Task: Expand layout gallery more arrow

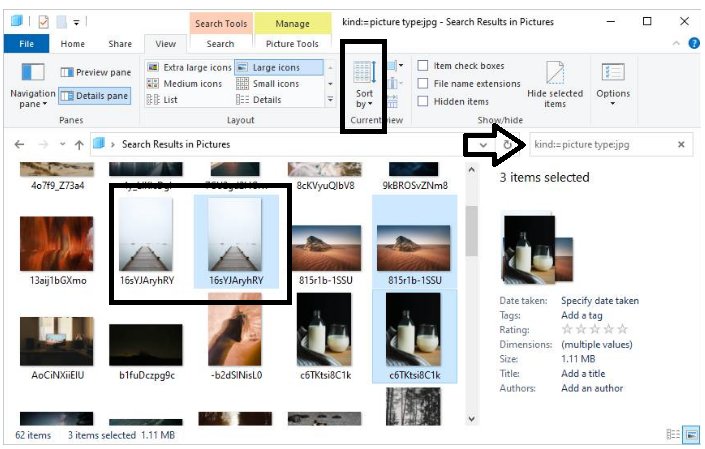Action: tap(330, 100)
